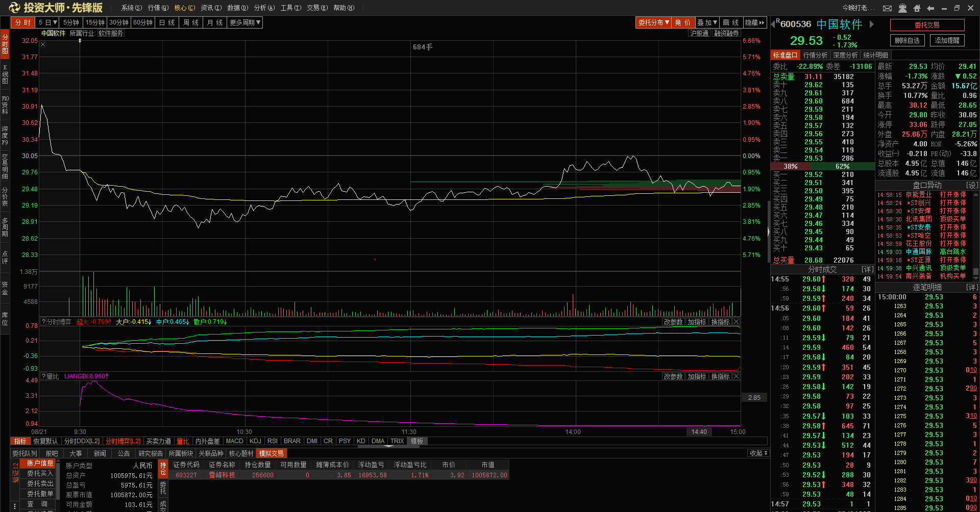980x512 pixels.
Task: Open 分价表 sidebar item
Action: pyautogui.click(x=5, y=197)
